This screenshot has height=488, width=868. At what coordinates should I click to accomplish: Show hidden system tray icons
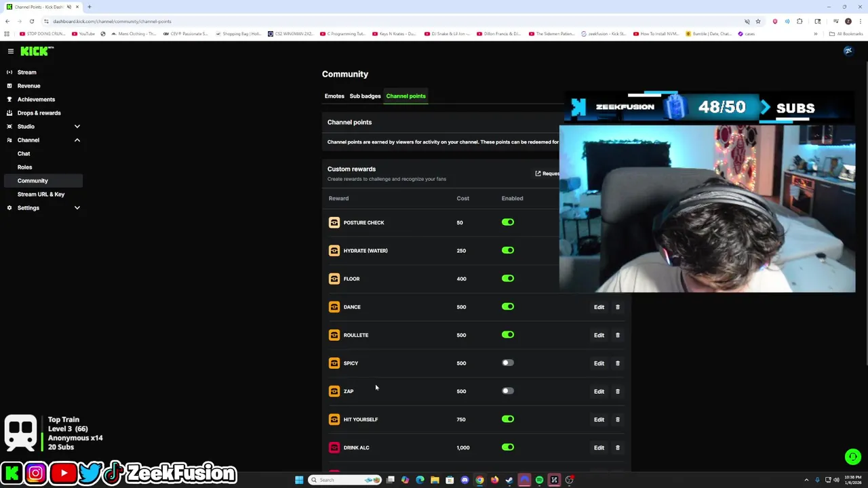click(806, 480)
